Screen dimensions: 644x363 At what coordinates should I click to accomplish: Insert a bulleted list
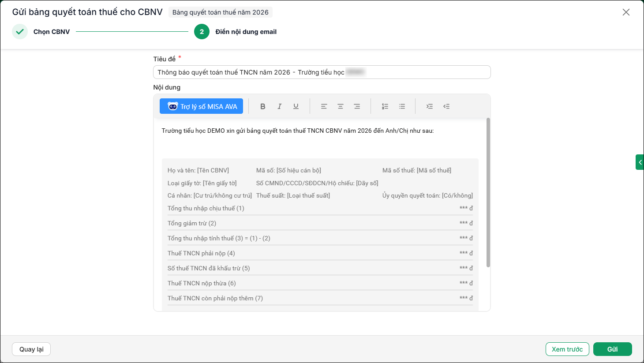402,106
